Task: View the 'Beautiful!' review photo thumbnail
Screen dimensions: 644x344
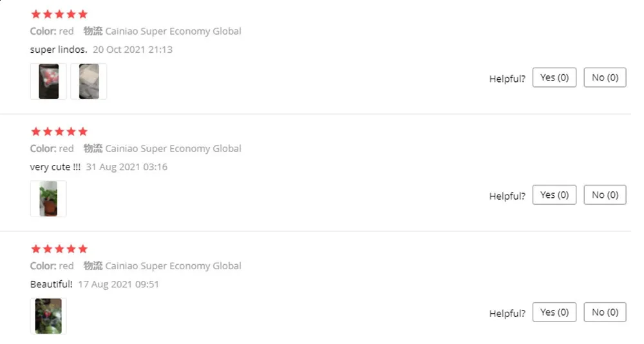Action: [48, 316]
